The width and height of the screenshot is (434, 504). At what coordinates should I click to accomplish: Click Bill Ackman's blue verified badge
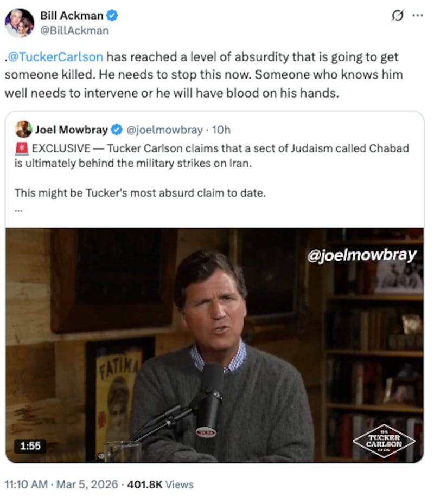click(x=112, y=16)
